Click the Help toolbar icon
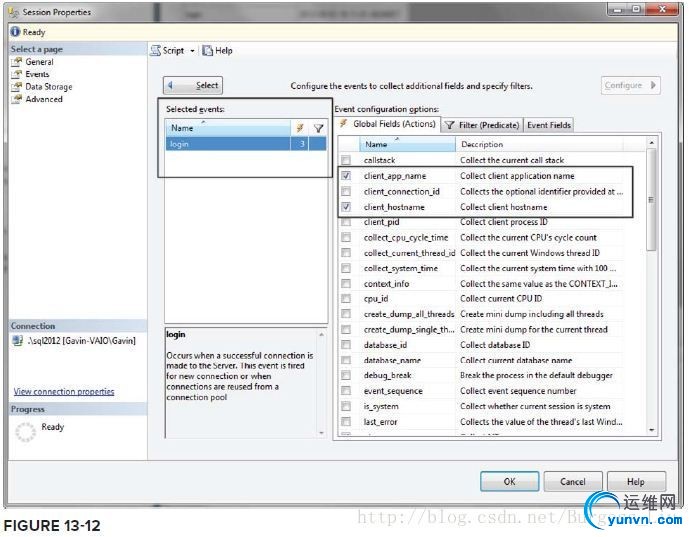The width and height of the screenshot is (689, 537). (207, 51)
